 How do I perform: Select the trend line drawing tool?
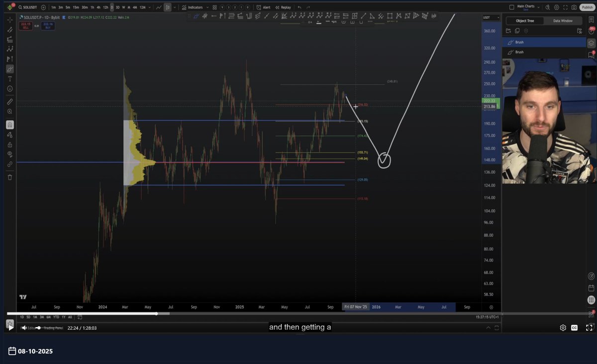[9, 29]
